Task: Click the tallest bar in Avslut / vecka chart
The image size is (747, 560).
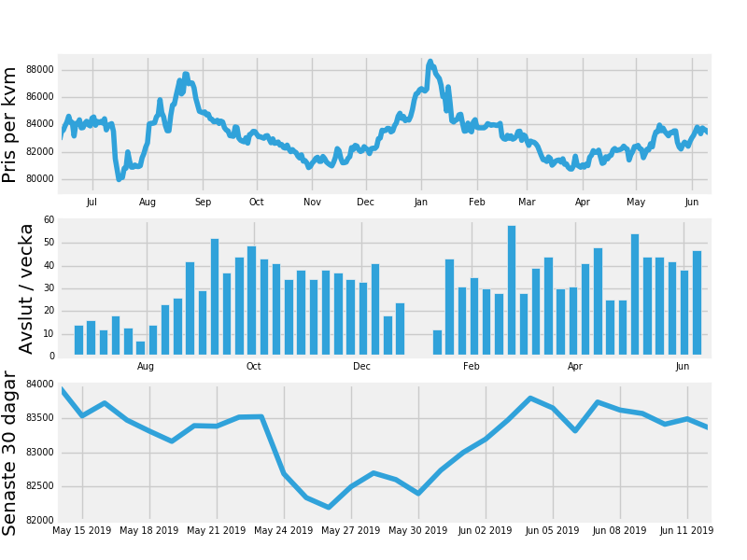Action: tap(512, 290)
